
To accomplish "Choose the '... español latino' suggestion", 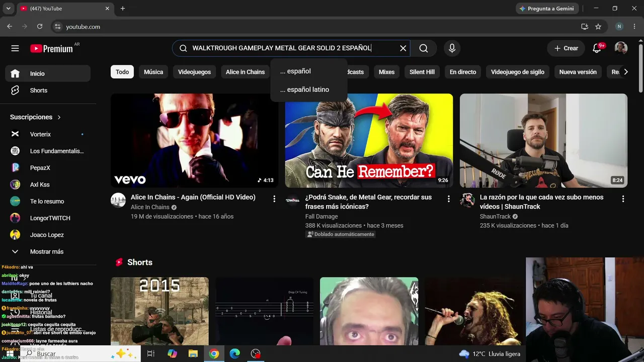I will 308,89.
